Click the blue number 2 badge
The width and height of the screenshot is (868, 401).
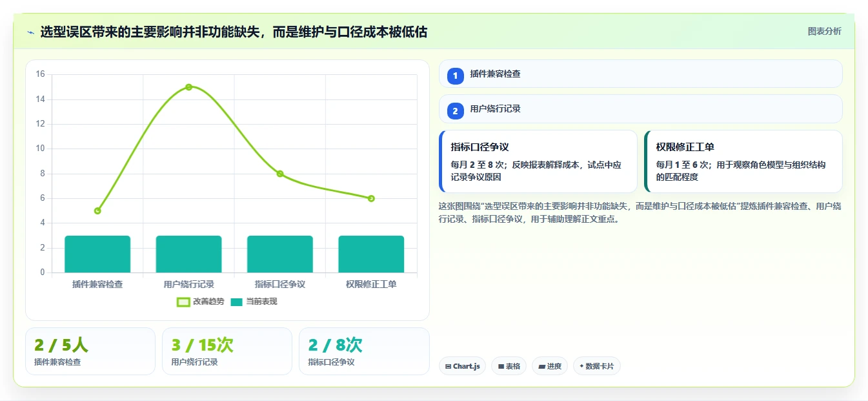pyautogui.click(x=456, y=111)
